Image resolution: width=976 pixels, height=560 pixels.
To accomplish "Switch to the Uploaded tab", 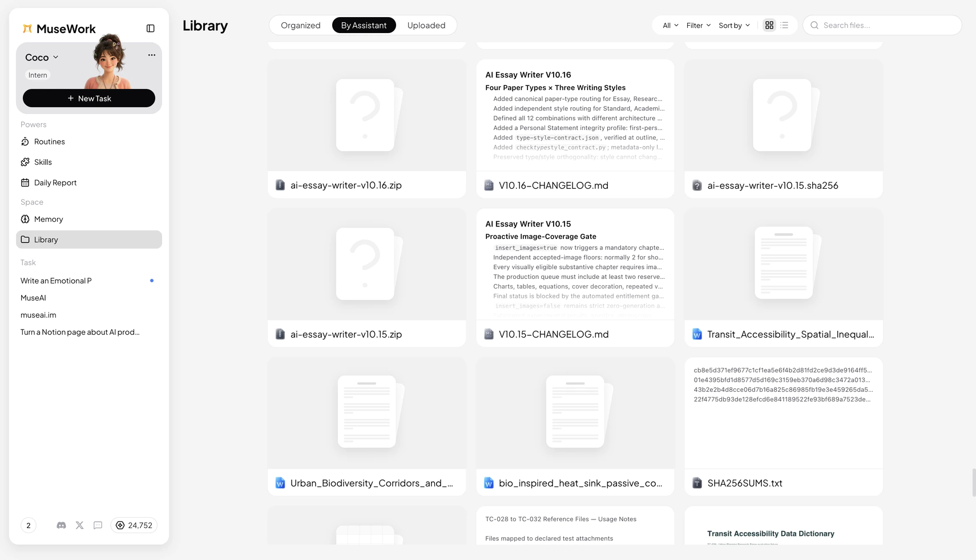I will click(426, 25).
